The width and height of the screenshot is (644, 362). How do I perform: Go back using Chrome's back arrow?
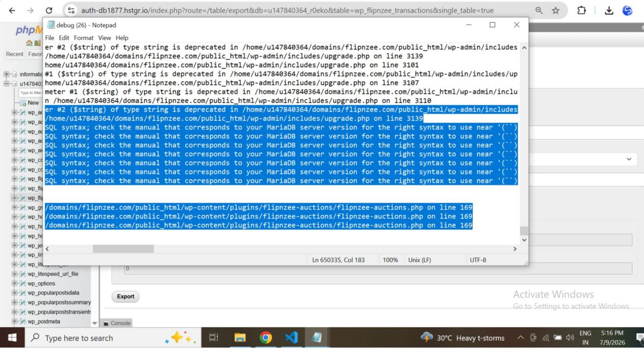click(12, 11)
